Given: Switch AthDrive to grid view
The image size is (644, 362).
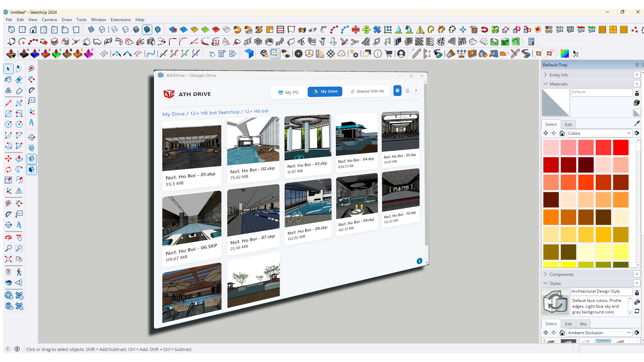Looking at the screenshot, I should (397, 91).
